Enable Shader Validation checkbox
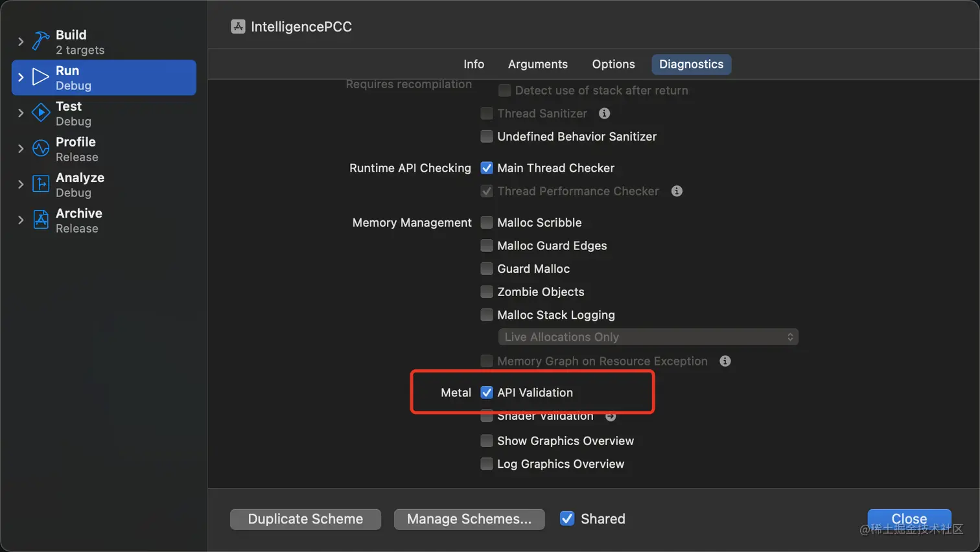980x552 pixels. click(x=487, y=417)
